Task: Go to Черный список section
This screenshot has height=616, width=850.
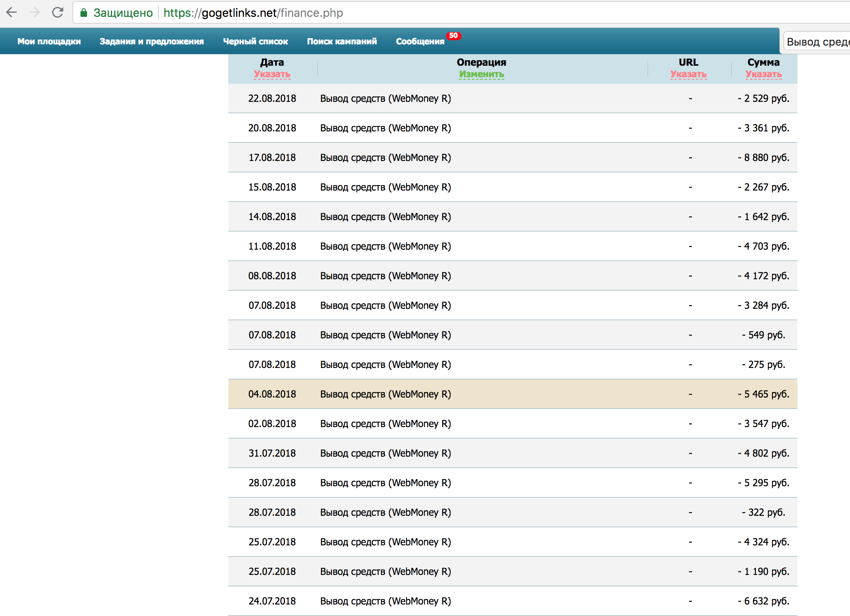Action: pyautogui.click(x=255, y=41)
